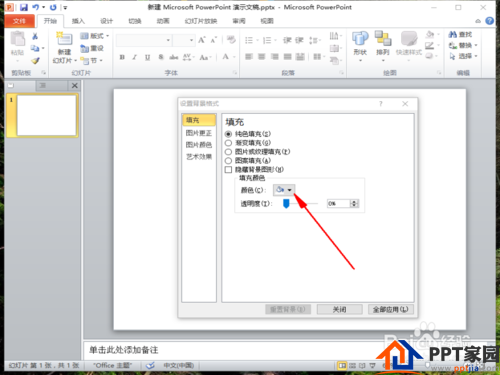Save the presentation from the quick access toolbar
The width and height of the screenshot is (500, 375).
pyautogui.click(x=24, y=7)
